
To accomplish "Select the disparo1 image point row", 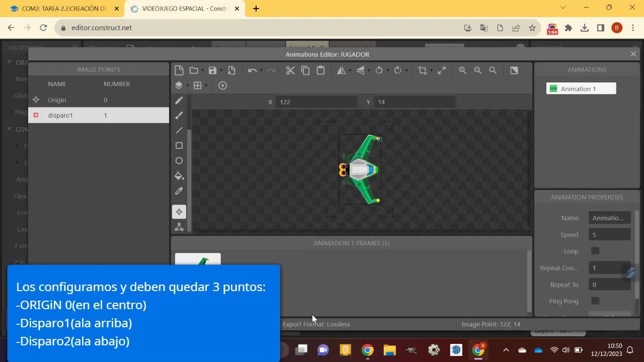I will (99, 115).
